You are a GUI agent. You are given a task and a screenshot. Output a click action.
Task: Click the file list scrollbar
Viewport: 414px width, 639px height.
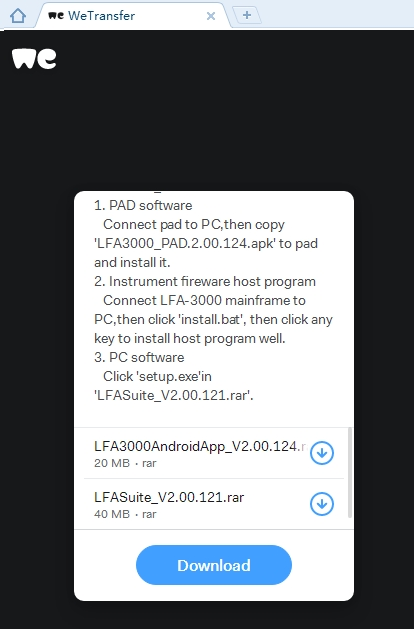(x=350, y=473)
